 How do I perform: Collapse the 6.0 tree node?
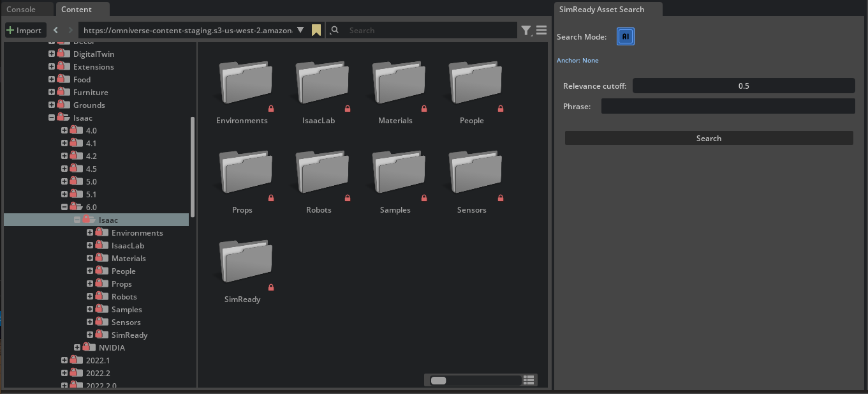tap(64, 207)
